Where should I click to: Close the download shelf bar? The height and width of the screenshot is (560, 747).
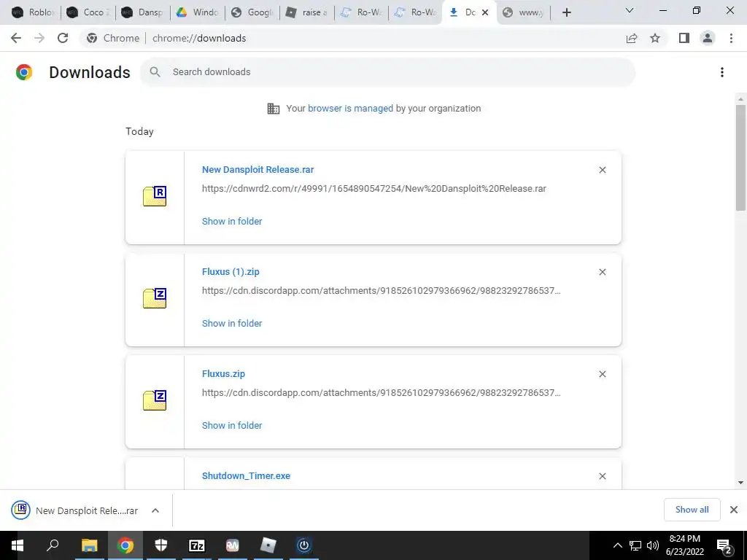click(734, 510)
